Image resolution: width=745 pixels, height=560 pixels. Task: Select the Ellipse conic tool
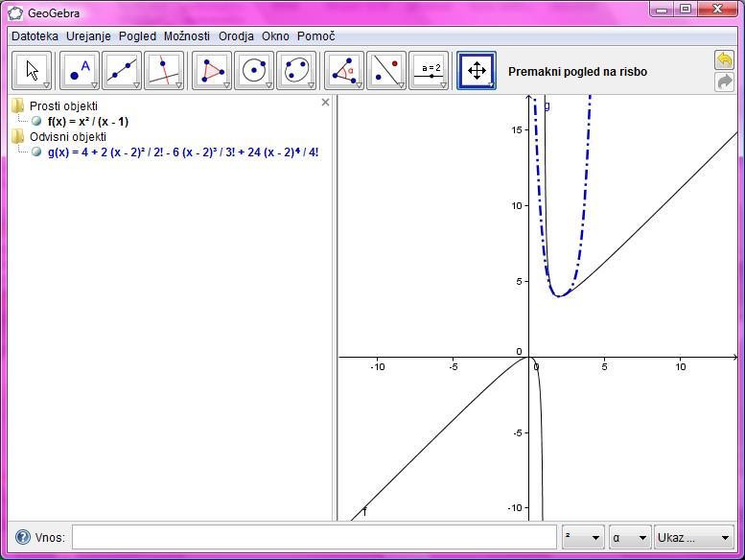pyautogui.click(x=296, y=71)
